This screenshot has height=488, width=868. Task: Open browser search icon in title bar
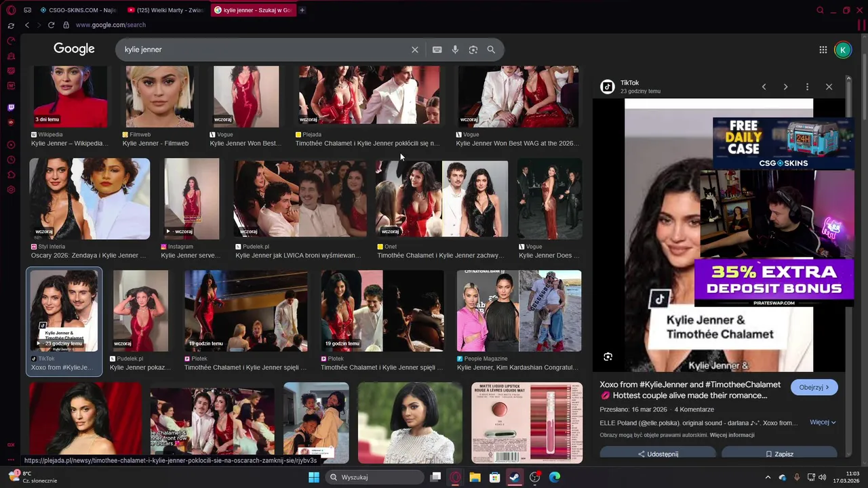coord(820,10)
